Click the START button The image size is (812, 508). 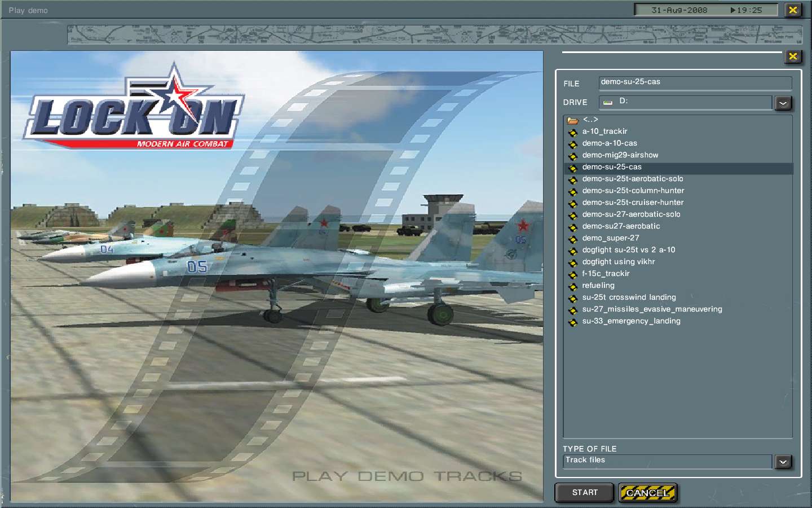(x=585, y=493)
